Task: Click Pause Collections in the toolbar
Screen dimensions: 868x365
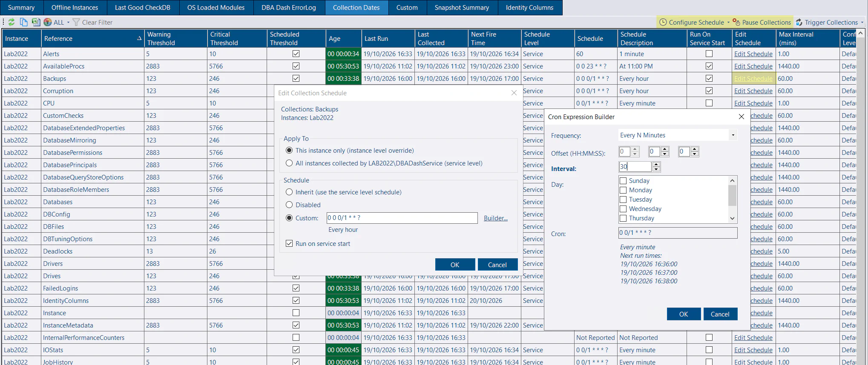Action: point(762,22)
